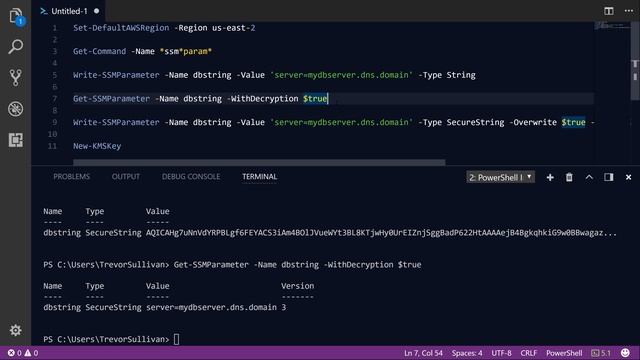The height and width of the screenshot is (360, 640).
Task: Open the Extensions view
Action: [x=16, y=140]
